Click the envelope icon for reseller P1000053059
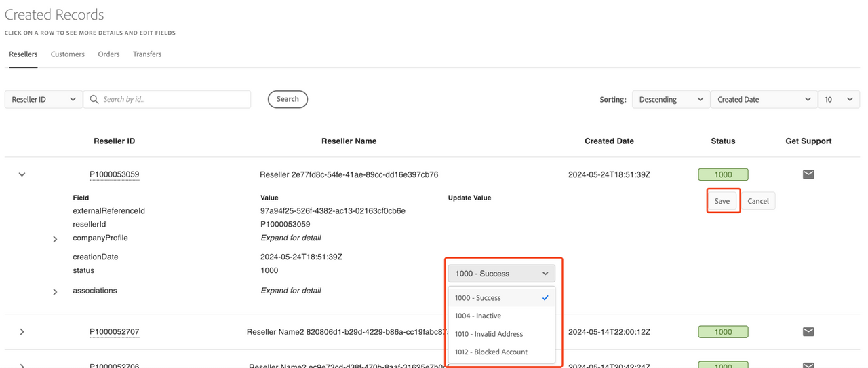Image resolution: width=868 pixels, height=368 pixels. tap(808, 174)
